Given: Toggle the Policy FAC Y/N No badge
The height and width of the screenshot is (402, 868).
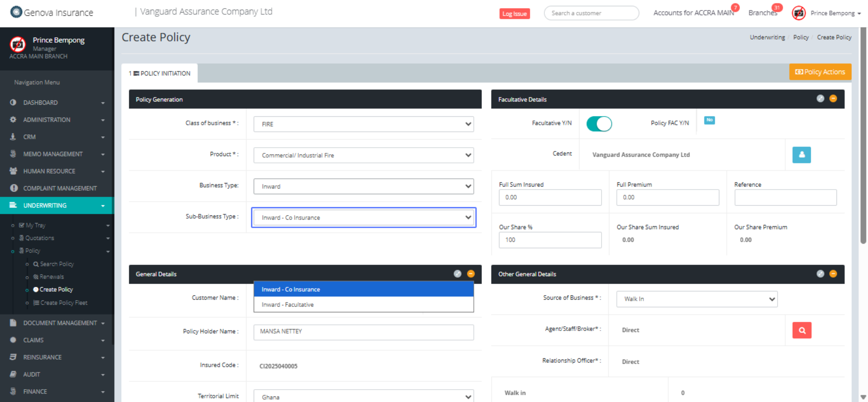Looking at the screenshot, I should pos(709,120).
